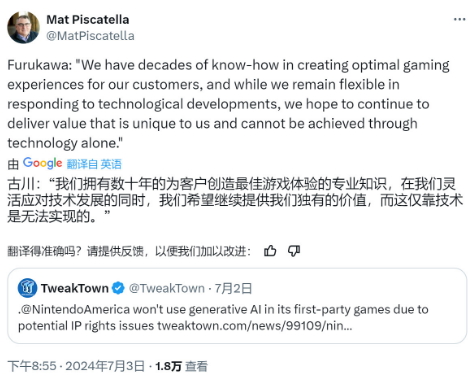Open the three-dot more options menu
473x377 pixels.
[459, 19]
